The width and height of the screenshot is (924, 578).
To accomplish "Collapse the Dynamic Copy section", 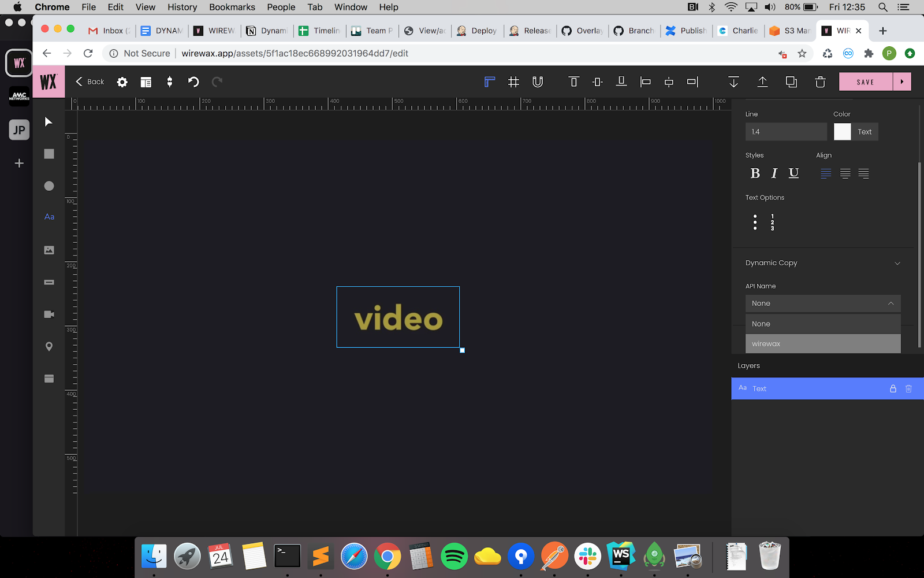I will pyautogui.click(x=897, y=263).
